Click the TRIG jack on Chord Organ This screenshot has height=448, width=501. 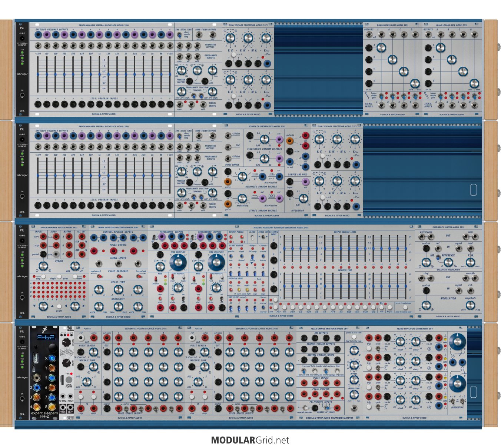click(x=63, y=407)
